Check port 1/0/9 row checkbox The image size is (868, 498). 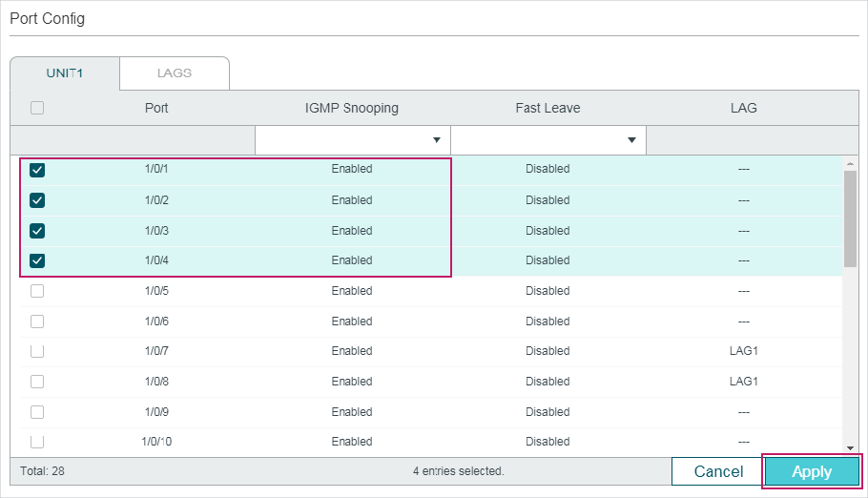37,412
